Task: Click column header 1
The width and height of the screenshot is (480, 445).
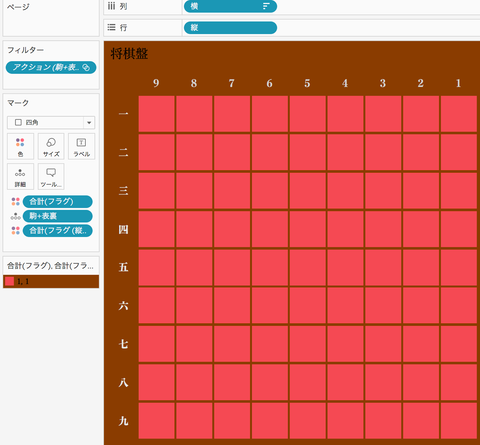Action: tap(458, 83)
